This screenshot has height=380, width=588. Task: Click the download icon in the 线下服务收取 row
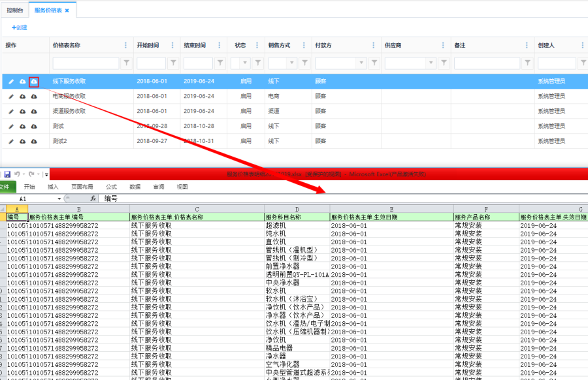click(34, 82)
